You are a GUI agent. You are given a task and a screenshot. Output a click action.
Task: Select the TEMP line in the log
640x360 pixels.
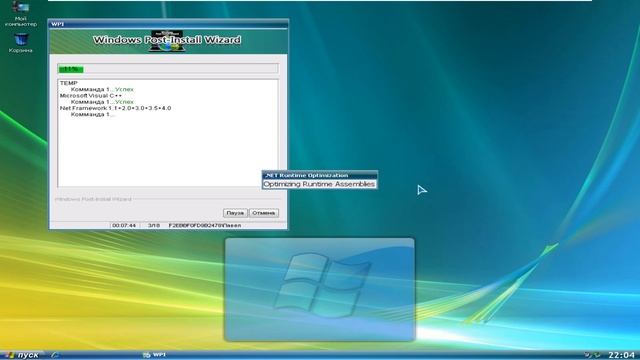click(x=69, y=83)
